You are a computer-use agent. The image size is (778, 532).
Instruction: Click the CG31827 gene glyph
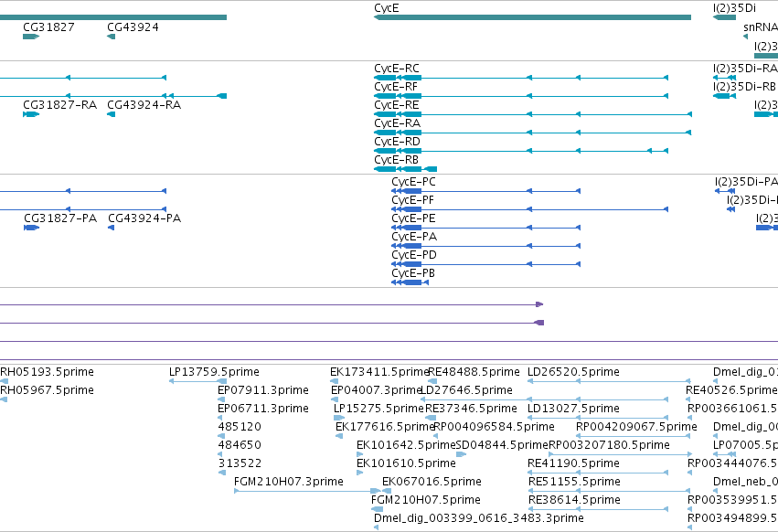pos(31,37)
